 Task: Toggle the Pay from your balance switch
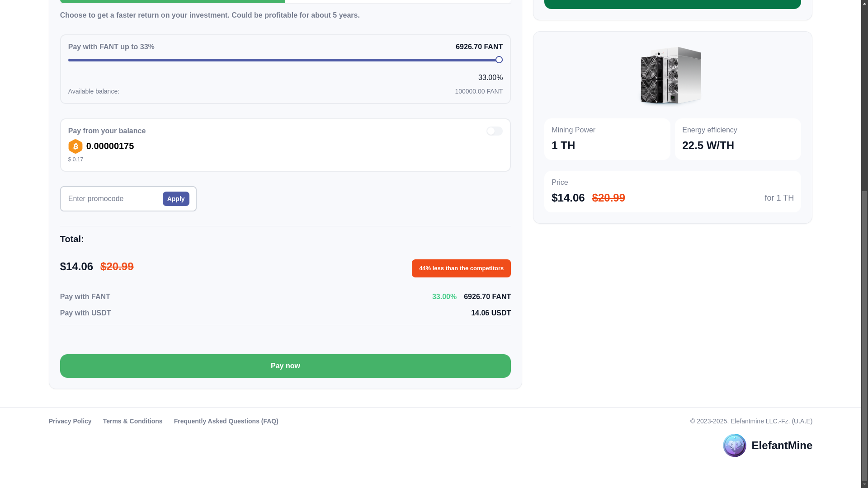tap(494, 131)
